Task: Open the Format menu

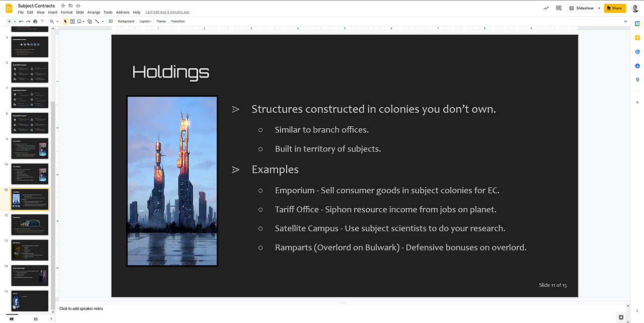Action: (66, 12)
